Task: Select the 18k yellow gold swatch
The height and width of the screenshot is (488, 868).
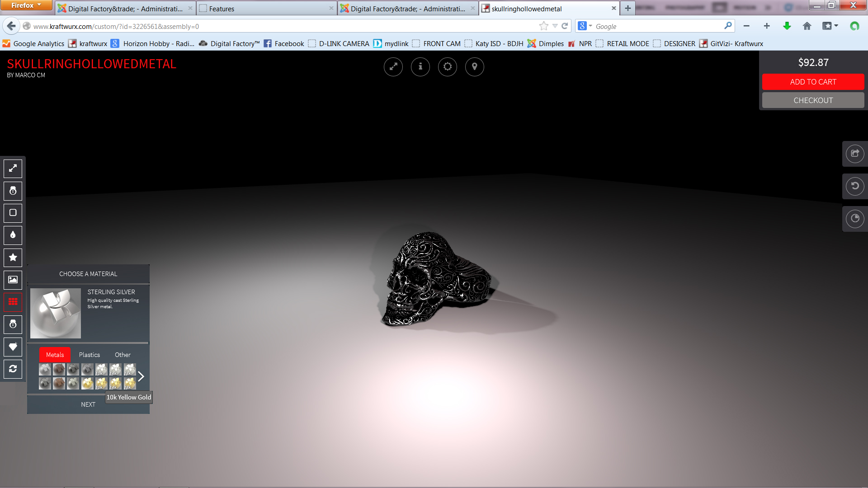Action: (130, 384)
